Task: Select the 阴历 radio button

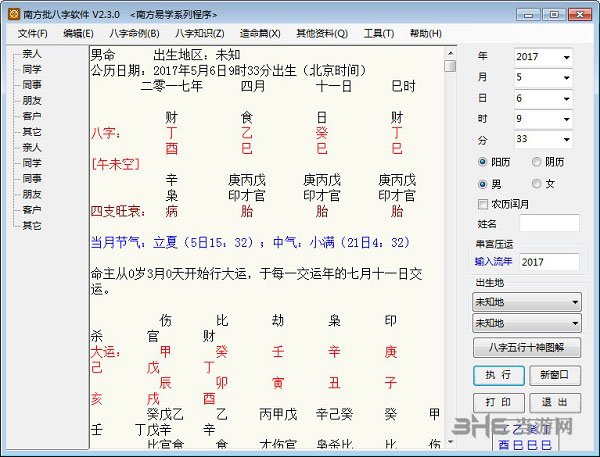Action: pyautogui.click(x=536, y=162)
